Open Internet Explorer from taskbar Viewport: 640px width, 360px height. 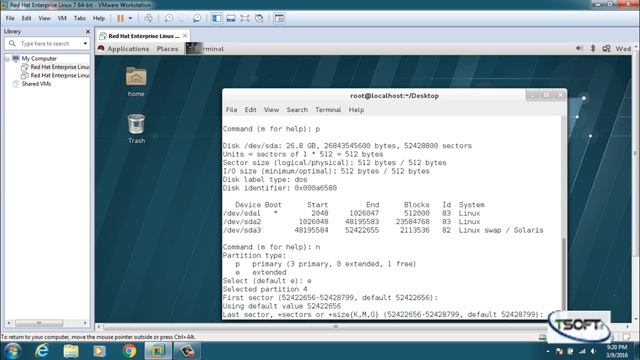coord(41,351)
